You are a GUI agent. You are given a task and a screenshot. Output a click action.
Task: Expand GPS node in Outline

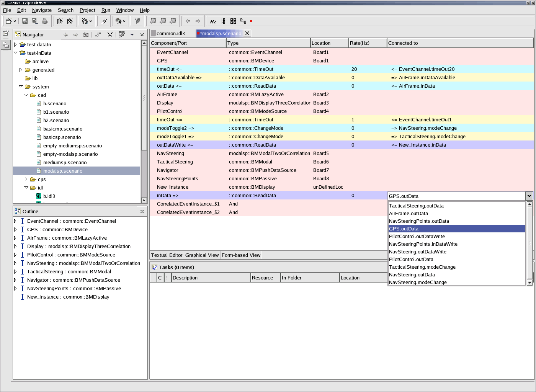[15, 229]
